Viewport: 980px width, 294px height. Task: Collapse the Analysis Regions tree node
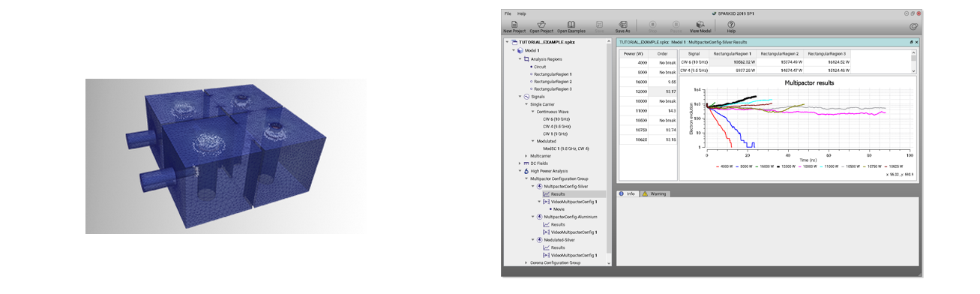(x=520, y=58)
